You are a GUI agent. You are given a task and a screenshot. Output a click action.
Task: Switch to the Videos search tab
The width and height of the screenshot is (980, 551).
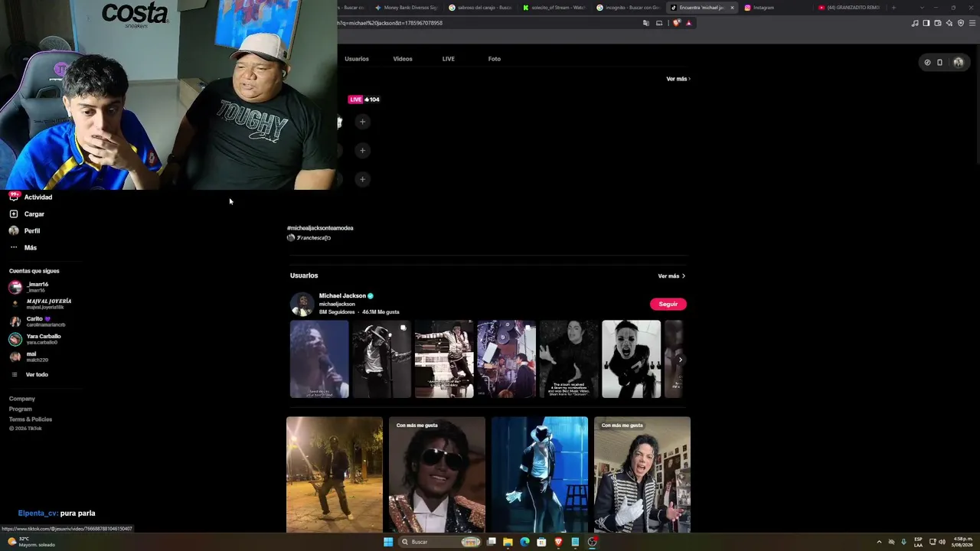click(x=403, y=59)
